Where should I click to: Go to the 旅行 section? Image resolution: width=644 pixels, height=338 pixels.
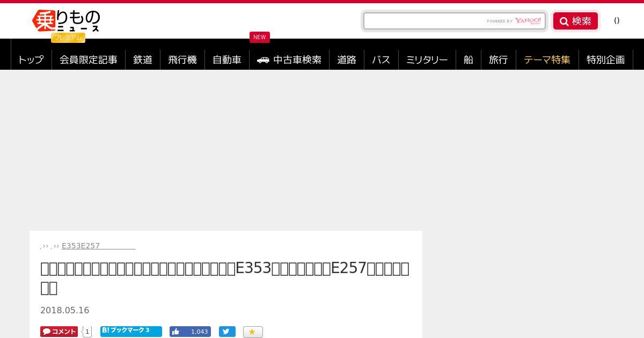pyautogui.click(x=499, y=60)
